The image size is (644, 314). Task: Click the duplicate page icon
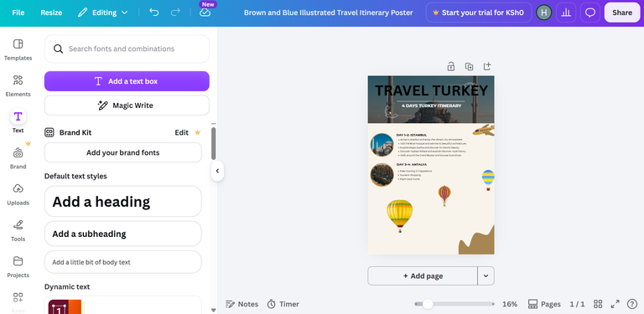[x=469, y=66]
